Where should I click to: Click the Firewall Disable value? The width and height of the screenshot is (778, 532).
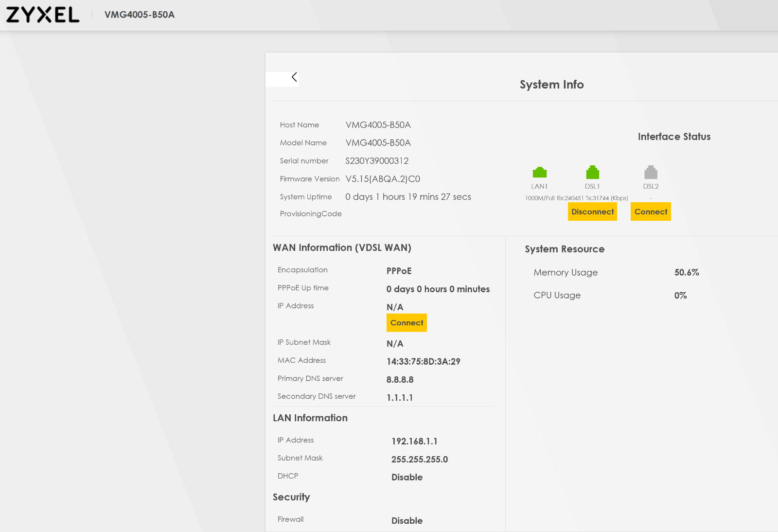point(407,521)
